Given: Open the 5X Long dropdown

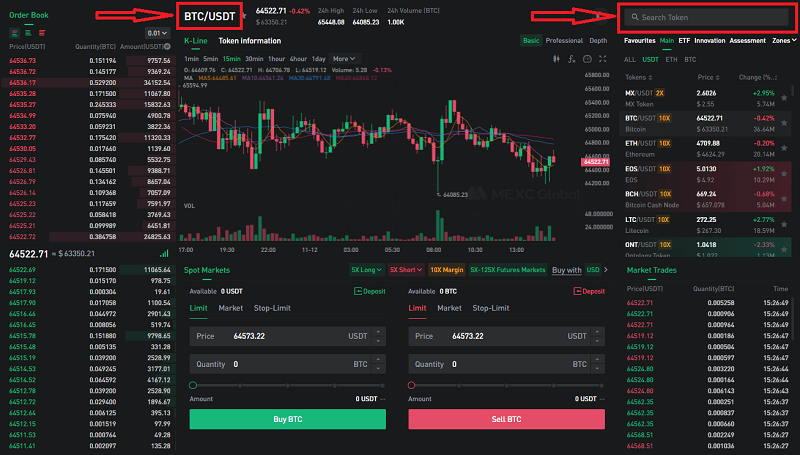Looking at the screenshot, I should pos(366,270).
